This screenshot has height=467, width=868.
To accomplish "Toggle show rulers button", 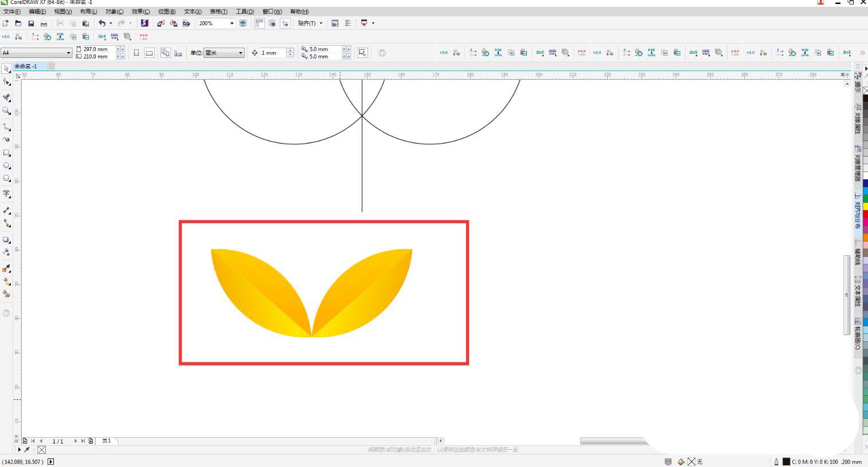I will (260, 24).
